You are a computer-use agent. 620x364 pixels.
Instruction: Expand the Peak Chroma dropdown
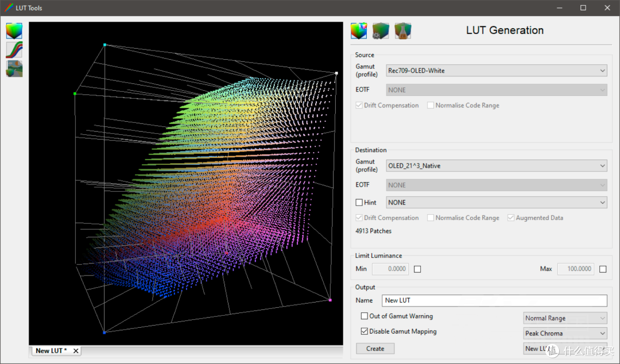click(565, 333)
